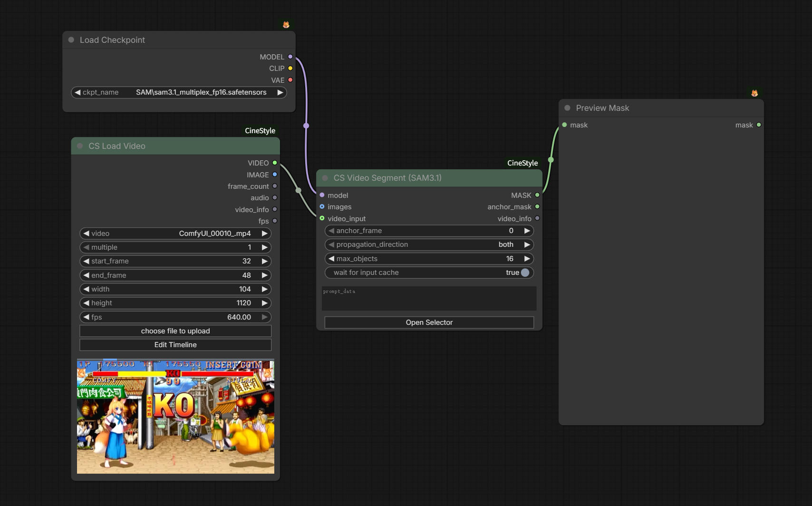812x506 pixels.
Task: Collapse the Preview Mask node dot
Action: (x=567, y=108)
